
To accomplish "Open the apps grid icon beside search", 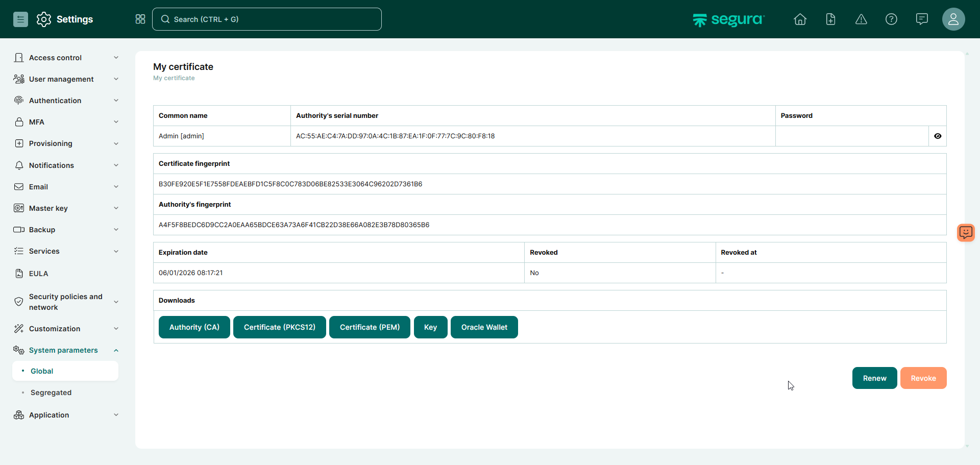I will [140, 19].
